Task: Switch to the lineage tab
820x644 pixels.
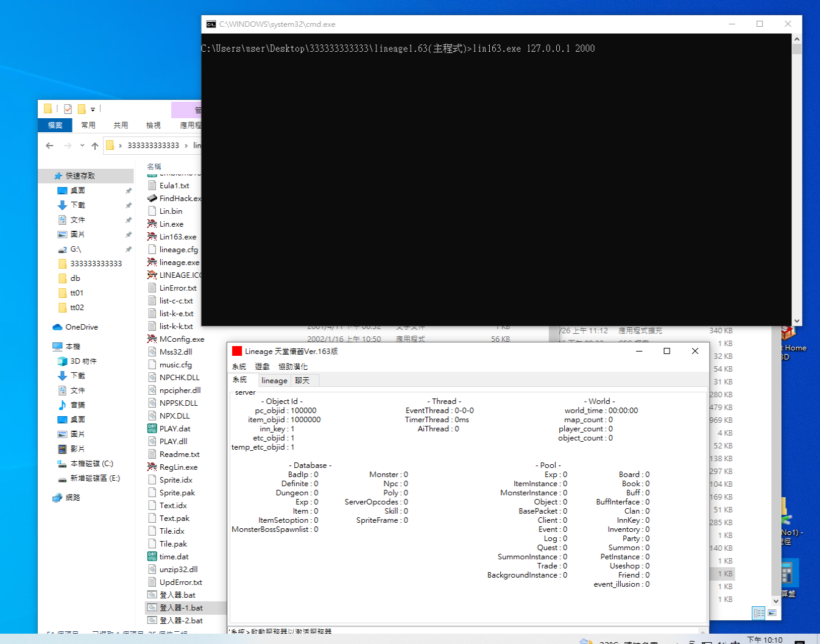Action: tap(274, 380)
